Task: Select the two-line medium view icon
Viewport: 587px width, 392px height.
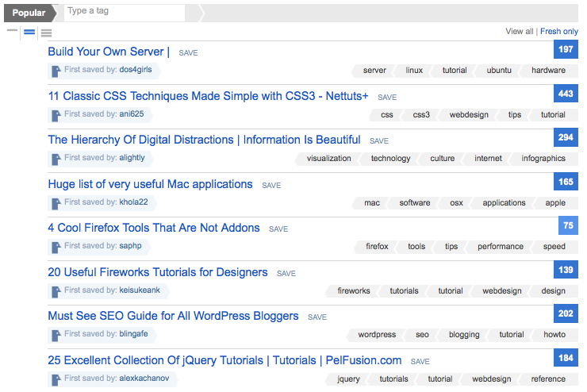Action: (29, 33)
